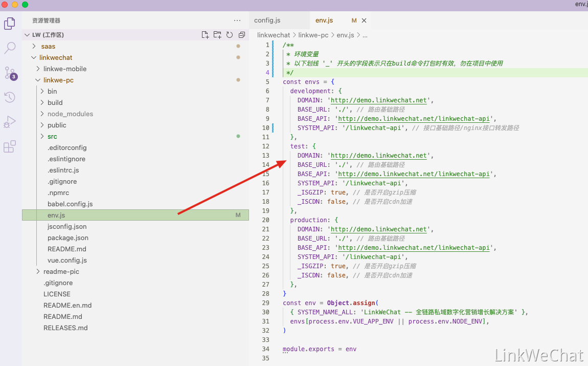Collapse the LW workspace root
The height and width of the screenshot is (366, 588).
[x=27, y=35]
